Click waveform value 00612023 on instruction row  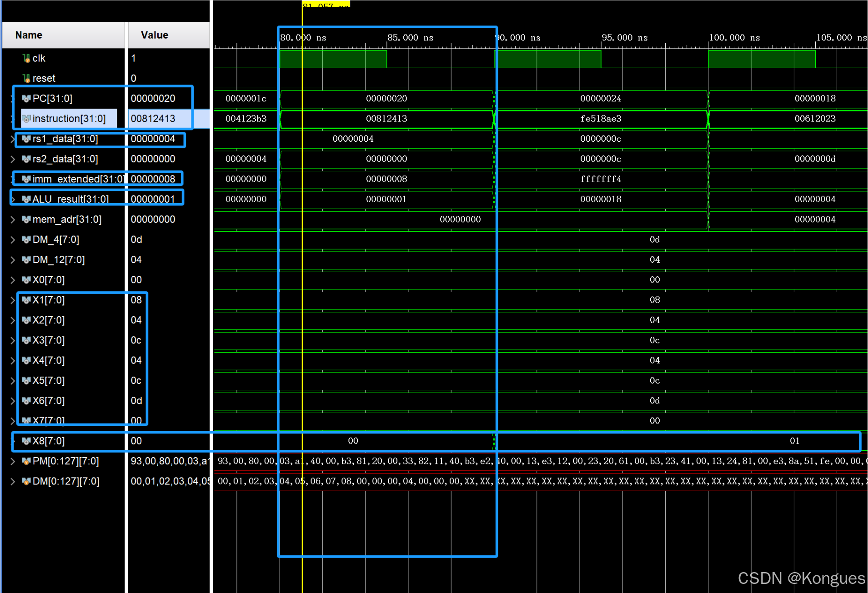[815, 119]
